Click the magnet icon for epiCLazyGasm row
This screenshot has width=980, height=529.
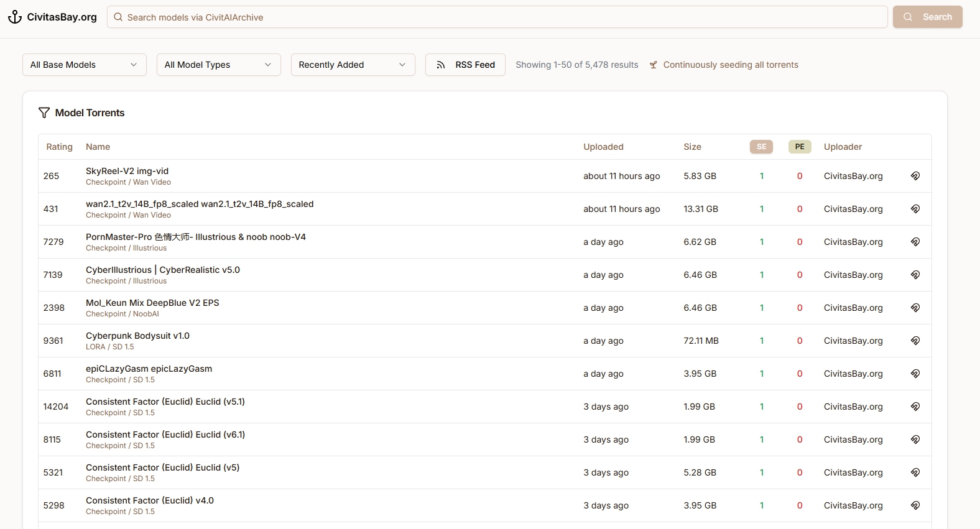click(x=915, y=374)
